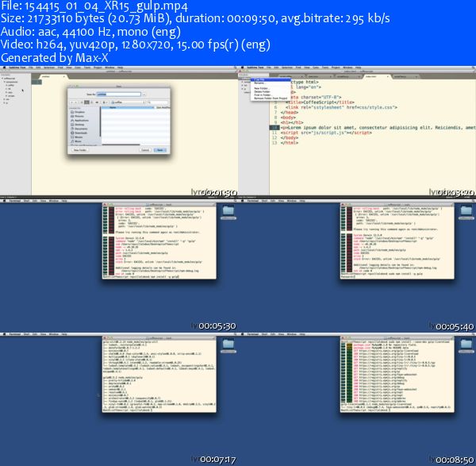
Task: Choose Rename… in the context menu
Action: 271,83
